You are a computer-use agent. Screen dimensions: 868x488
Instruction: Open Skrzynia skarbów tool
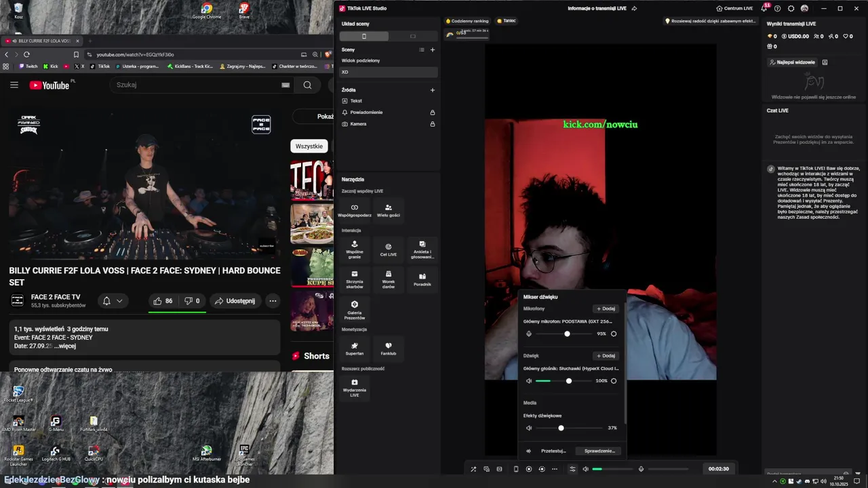click(x=355, y=280)
